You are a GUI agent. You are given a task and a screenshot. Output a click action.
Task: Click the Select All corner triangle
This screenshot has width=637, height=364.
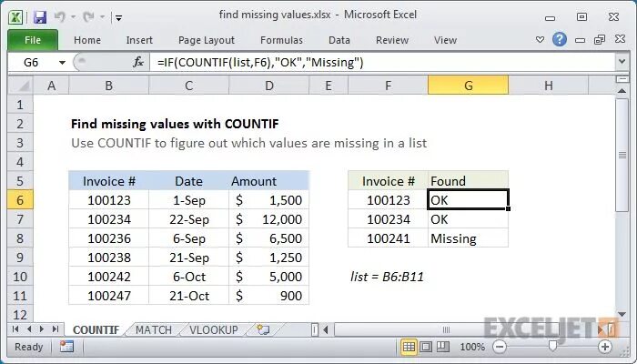(20, 86)
